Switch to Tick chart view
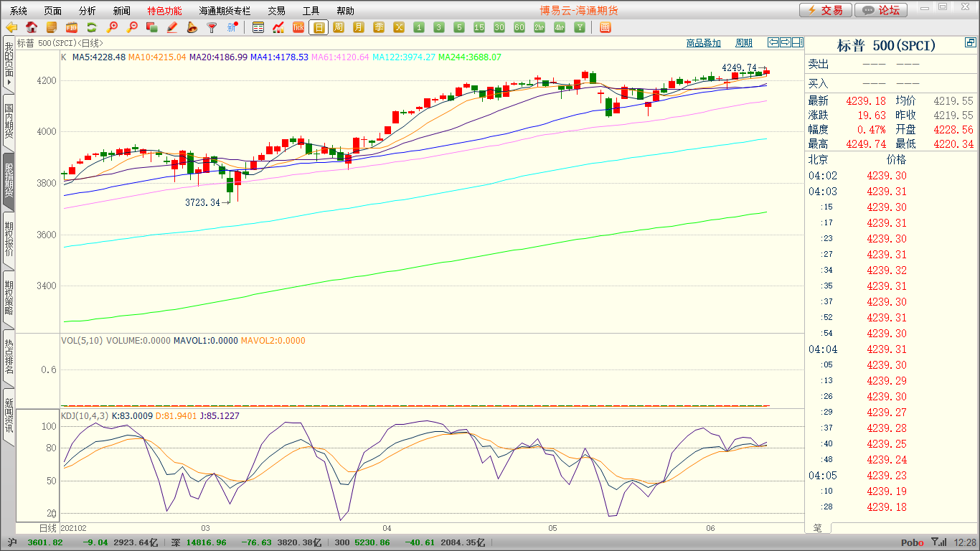Image resolution: width=980 pixels, height=551 pixels. click(298, 28)
